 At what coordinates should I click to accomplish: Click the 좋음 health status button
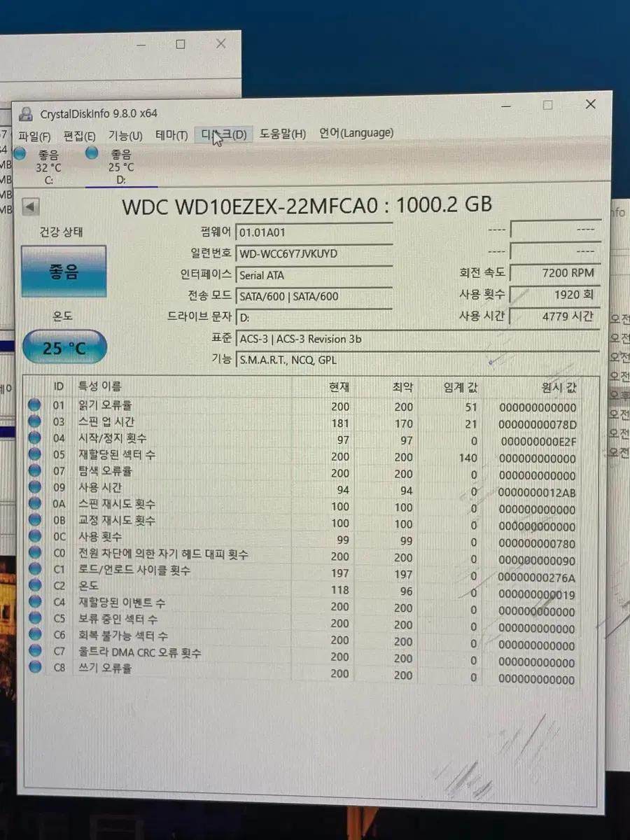pos(64,272)
